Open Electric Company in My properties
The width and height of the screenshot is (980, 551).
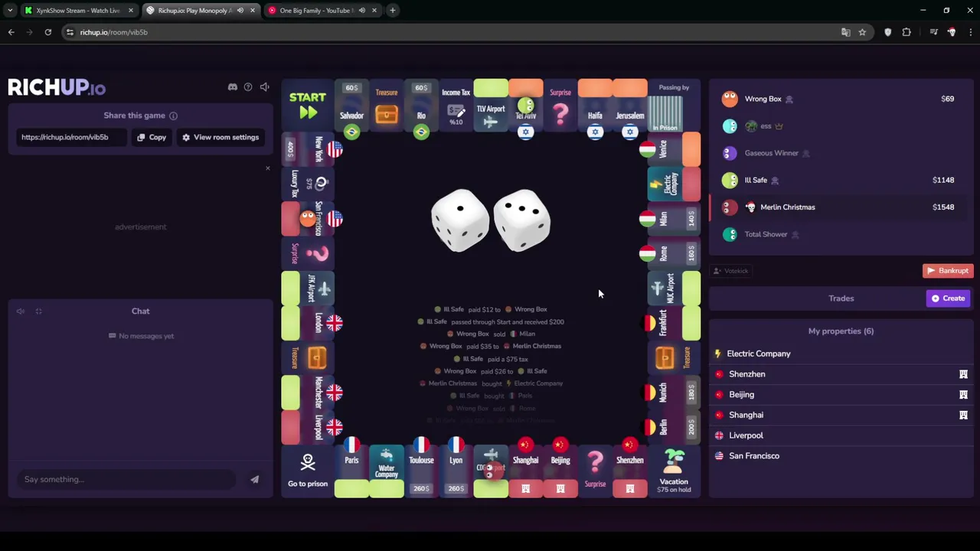click(841, 354)
